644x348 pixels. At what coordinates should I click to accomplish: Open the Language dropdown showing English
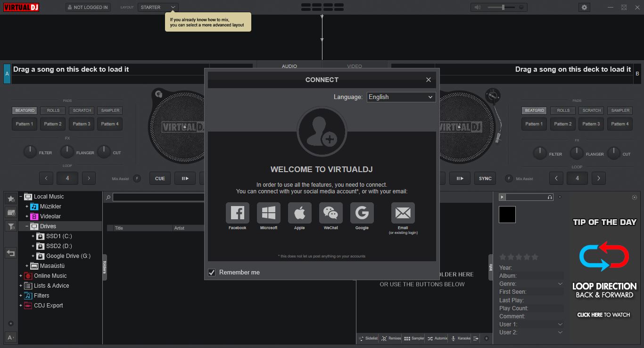[x=401, y=97]
